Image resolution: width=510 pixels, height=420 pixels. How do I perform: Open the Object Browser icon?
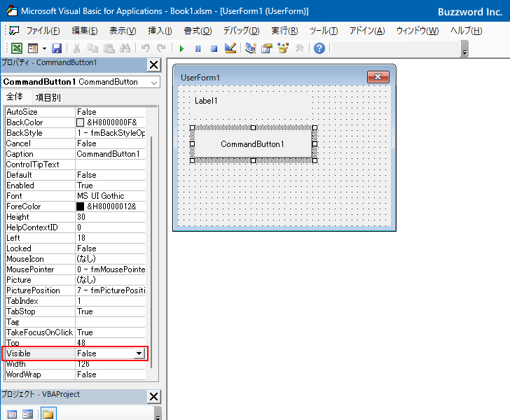click(283, 48)
